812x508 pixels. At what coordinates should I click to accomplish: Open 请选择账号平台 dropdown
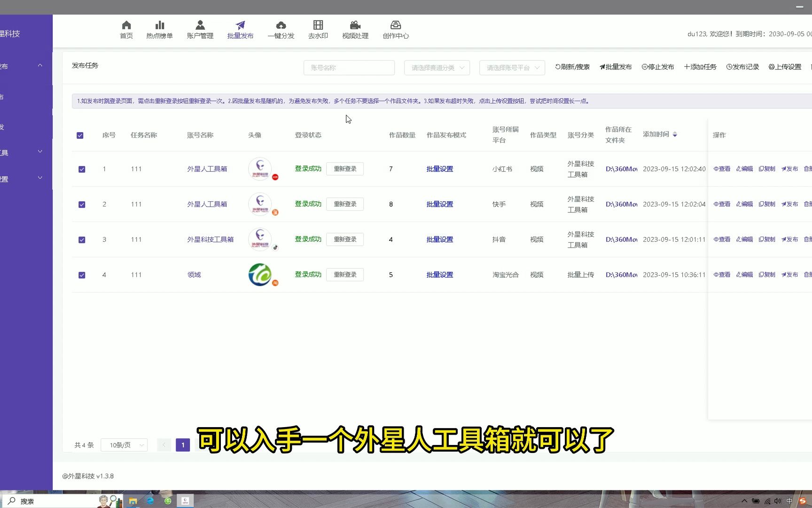[x=512, y=68]
